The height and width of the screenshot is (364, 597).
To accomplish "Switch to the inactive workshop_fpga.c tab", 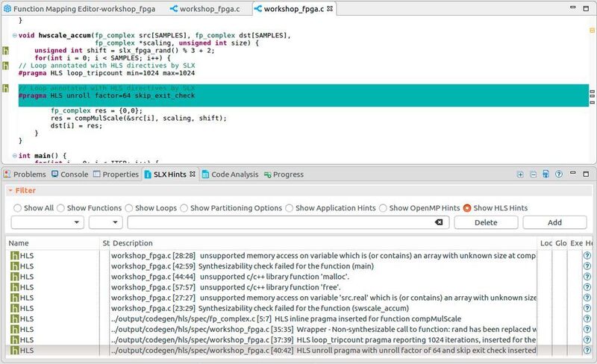I will click(204, 9).
